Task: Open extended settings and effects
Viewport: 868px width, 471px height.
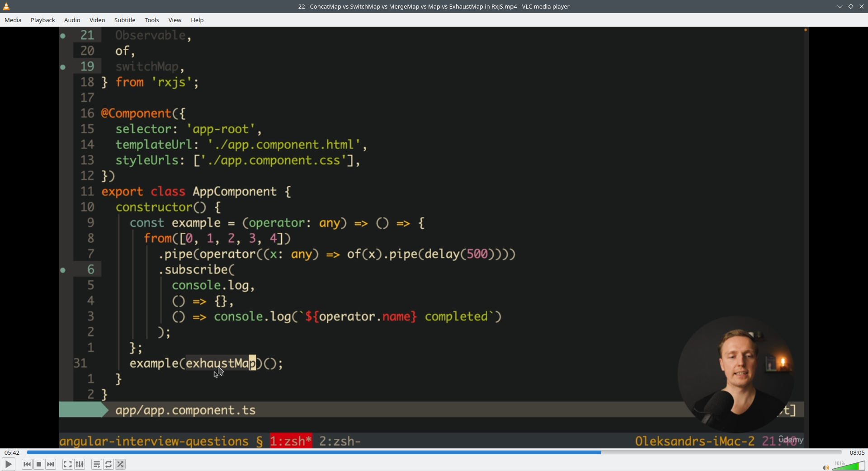Action: [x=80, y=464]
